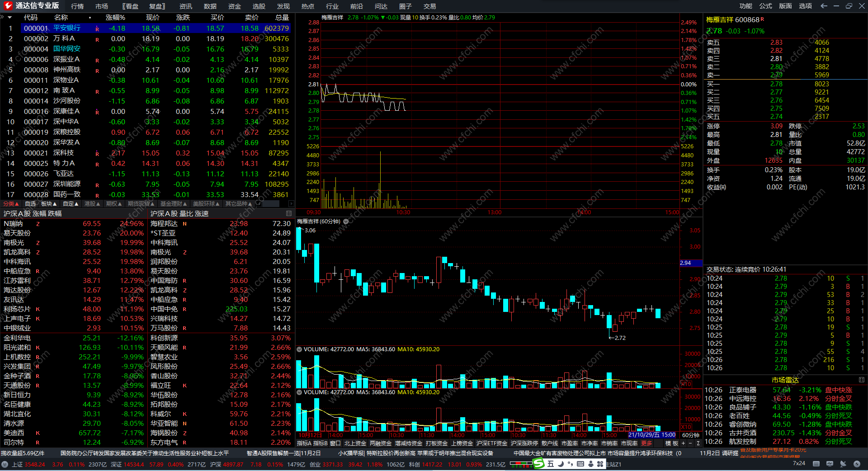Expand the 板块 category menu

(49, 204)
